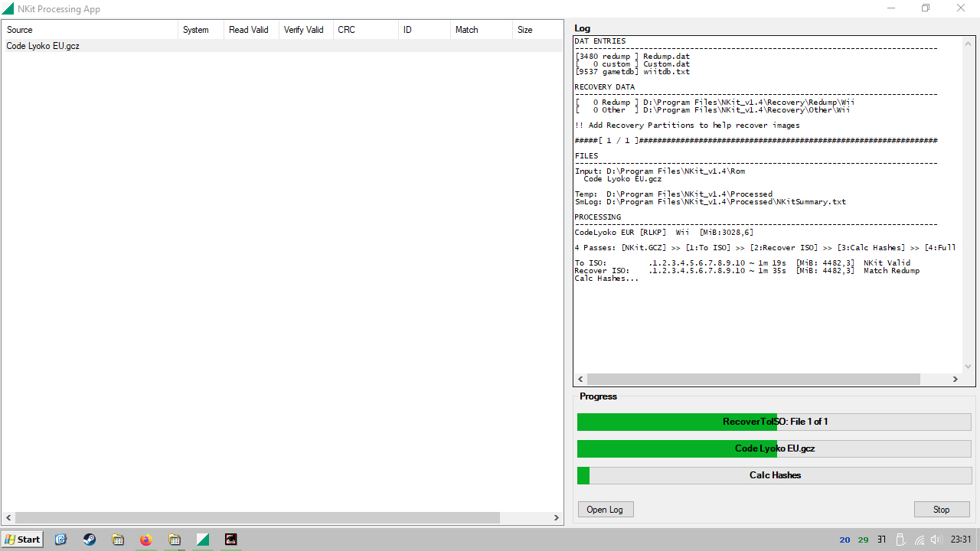980x551 pixels.
Task: Click the taskbar clock showing 23:31
Action: click(x=961, y=540)
